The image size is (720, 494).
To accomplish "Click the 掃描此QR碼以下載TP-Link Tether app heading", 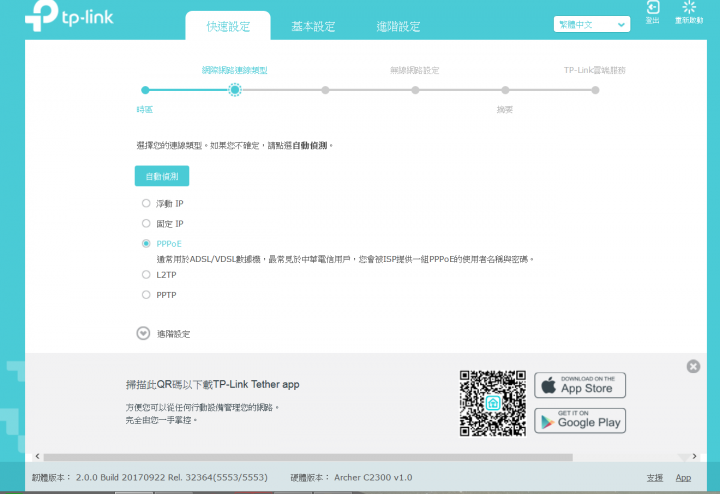I will click(x=213, y=384).
